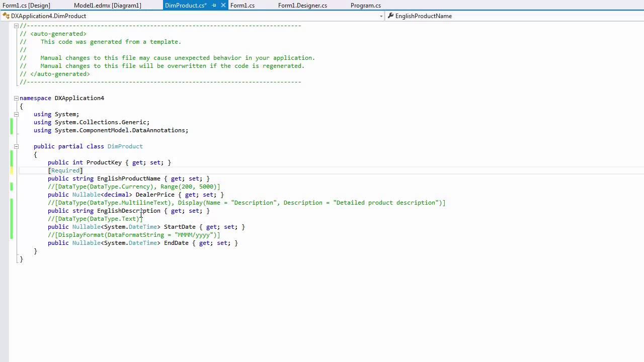
Task: Open the Model1.edmx [Diagram1] tab
Action: pos(108,5)
